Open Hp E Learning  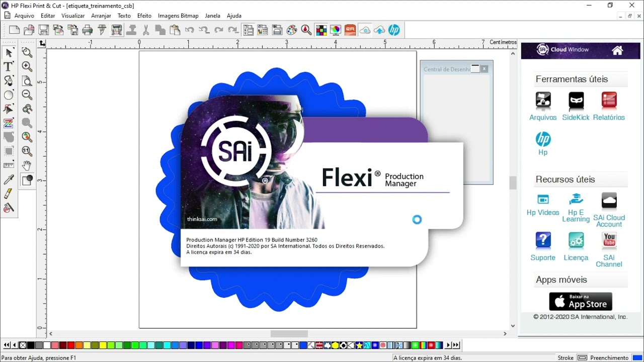(x=576, y=207)
